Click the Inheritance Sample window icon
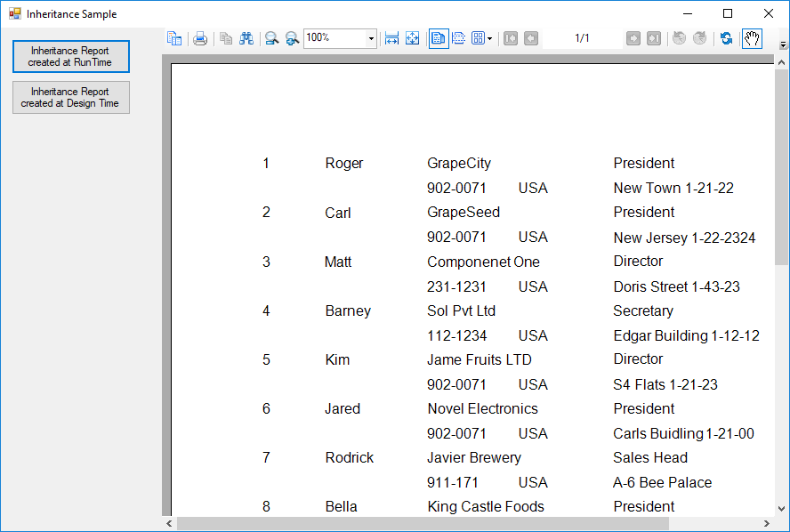 click(15, 13)
